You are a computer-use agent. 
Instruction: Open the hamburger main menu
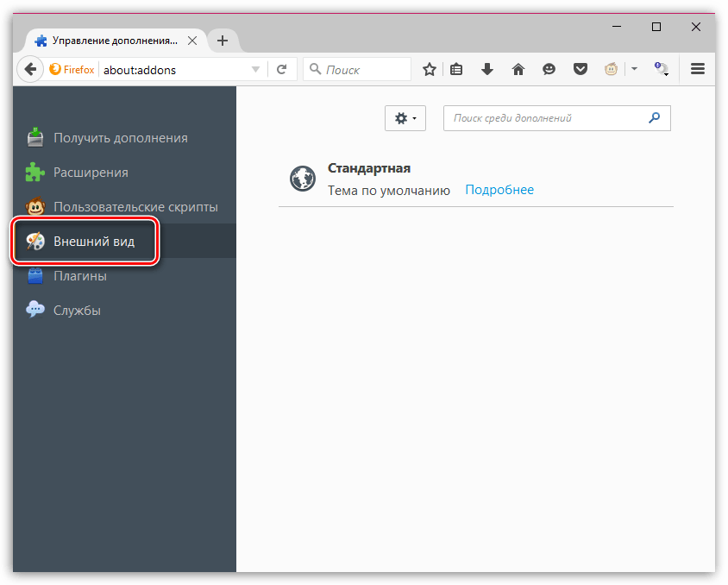point(698,69)
